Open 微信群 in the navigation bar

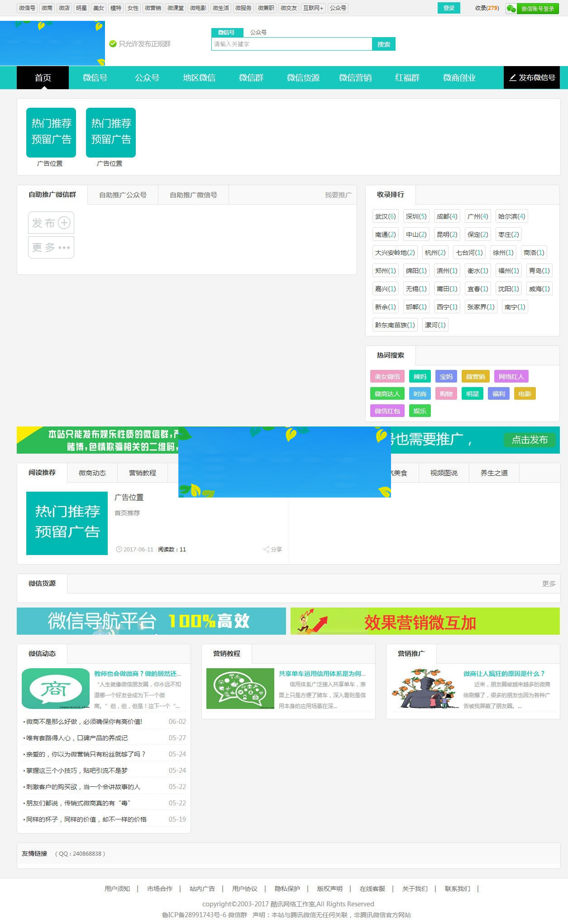pyautogui.click(x=251, y=78)
